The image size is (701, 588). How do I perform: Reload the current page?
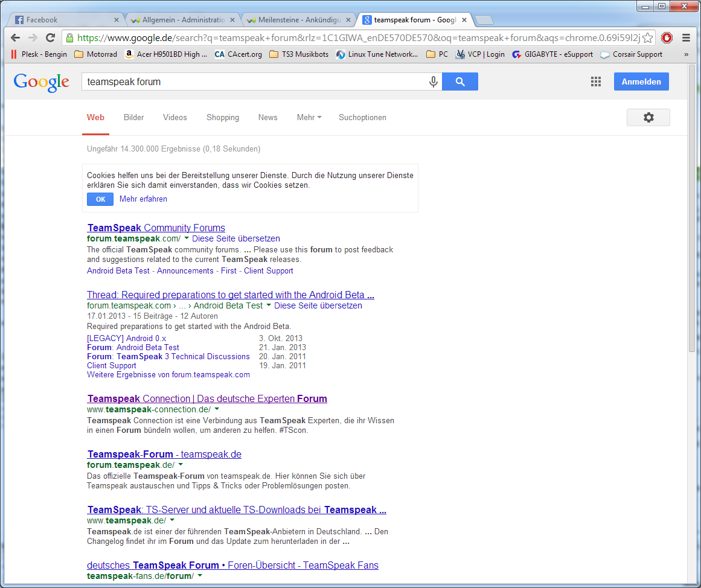51,37
